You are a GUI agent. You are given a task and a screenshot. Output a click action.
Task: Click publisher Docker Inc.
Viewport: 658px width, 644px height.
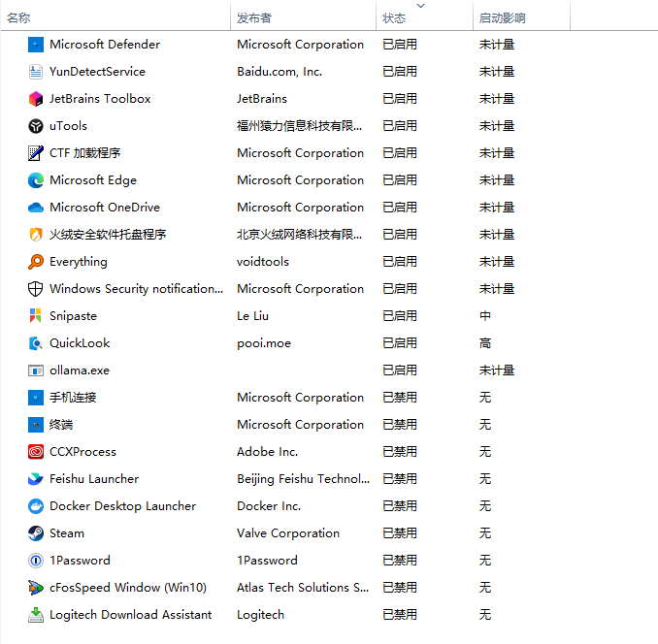(269, 506)
